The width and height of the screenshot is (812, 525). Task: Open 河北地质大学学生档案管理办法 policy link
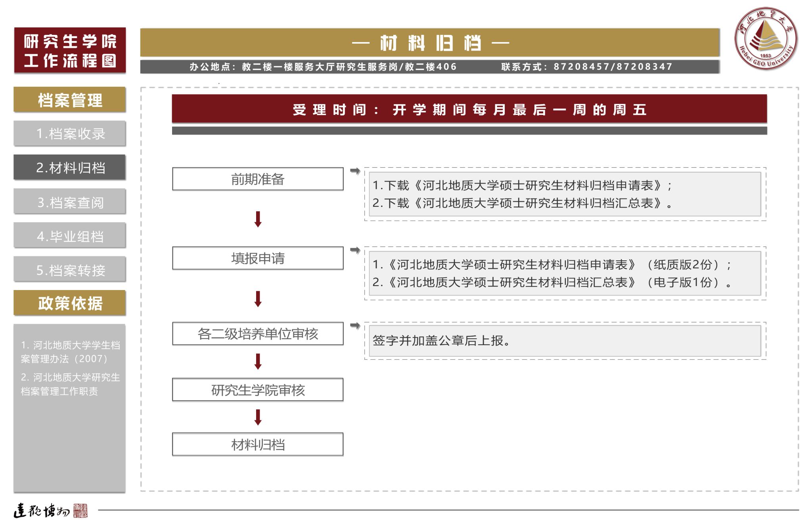pos(70,352)
